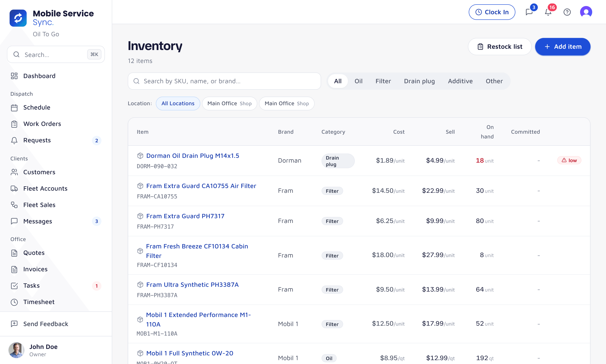Filter inventory by Other category
Image resolution: width=606 pixels, height=364 pixels.
tap(494, 81)
